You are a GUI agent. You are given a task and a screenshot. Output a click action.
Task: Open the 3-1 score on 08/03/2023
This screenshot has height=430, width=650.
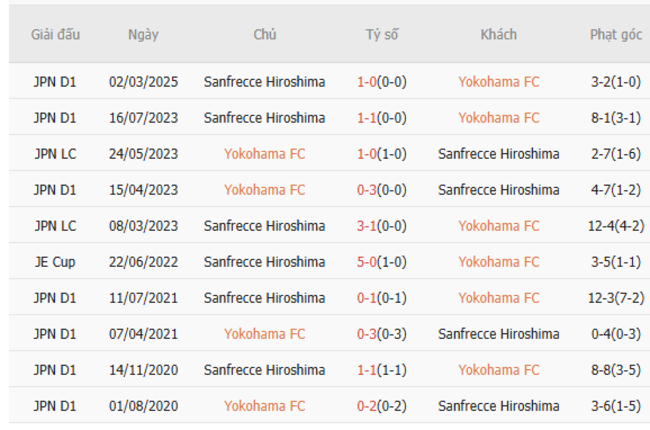367,226
